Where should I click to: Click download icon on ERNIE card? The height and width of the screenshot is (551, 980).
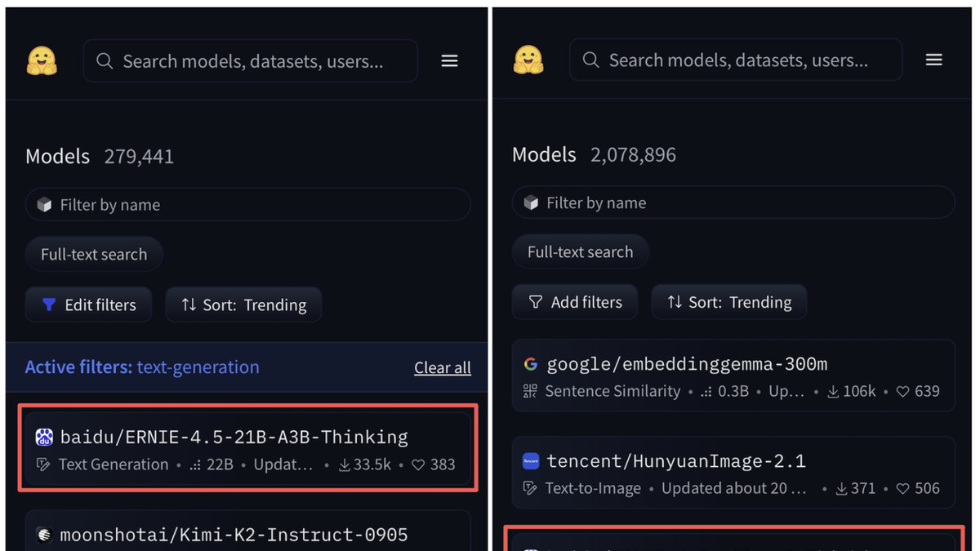pos(345,464)
